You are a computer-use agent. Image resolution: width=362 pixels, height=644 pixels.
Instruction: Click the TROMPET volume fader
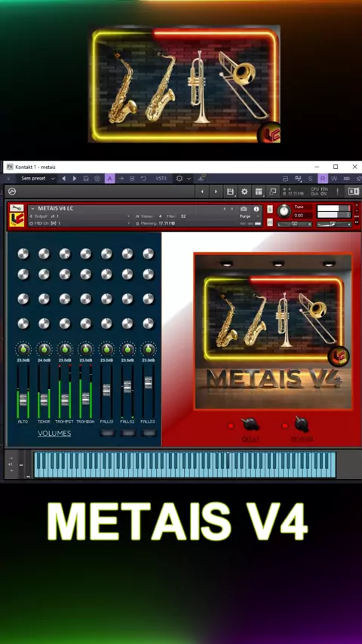(65, 399)
